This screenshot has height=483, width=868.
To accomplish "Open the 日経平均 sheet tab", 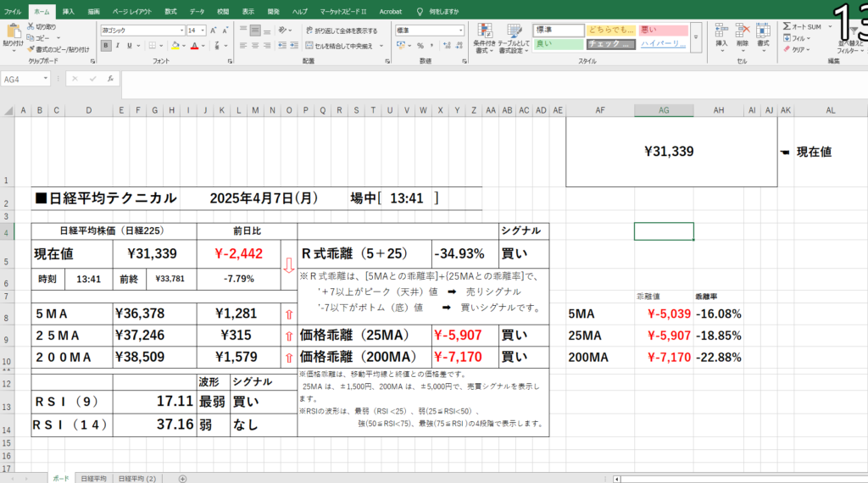I will (x=93, y=479).
